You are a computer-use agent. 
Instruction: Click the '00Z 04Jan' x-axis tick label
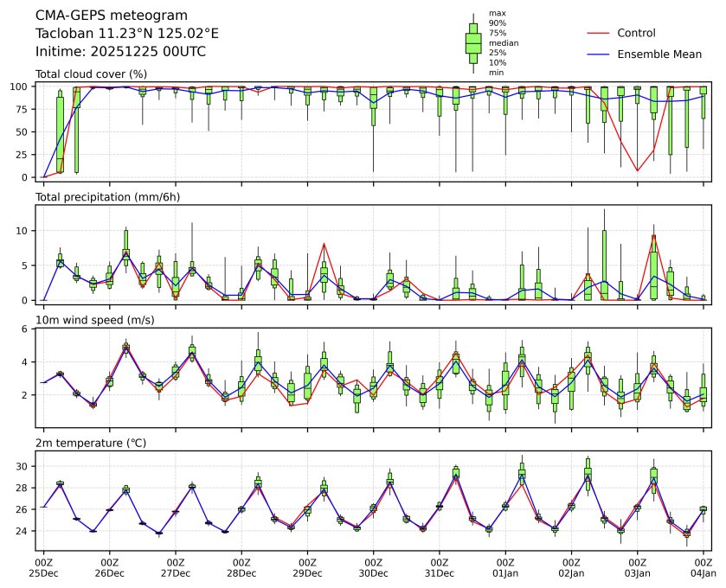tap(703, 567)
